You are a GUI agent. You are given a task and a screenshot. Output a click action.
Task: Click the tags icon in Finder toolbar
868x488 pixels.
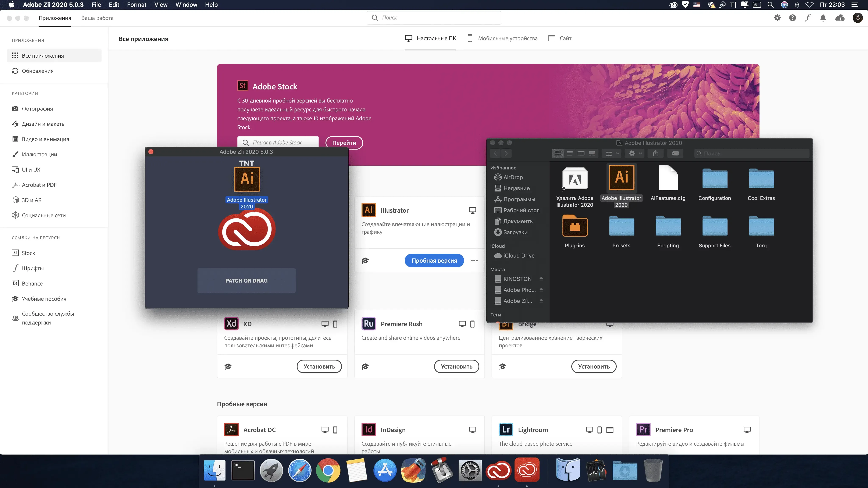[x=675, y=153]
